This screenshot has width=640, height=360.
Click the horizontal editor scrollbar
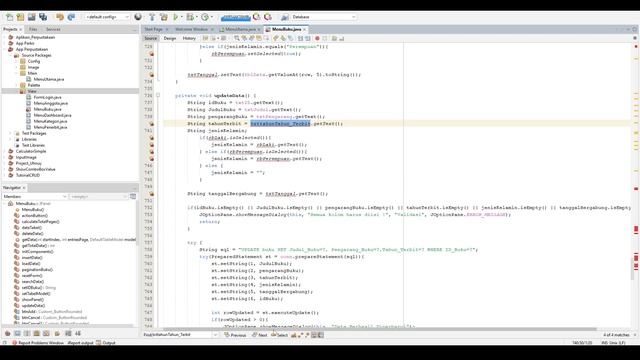pyautogui.click(x=380, y=329)
